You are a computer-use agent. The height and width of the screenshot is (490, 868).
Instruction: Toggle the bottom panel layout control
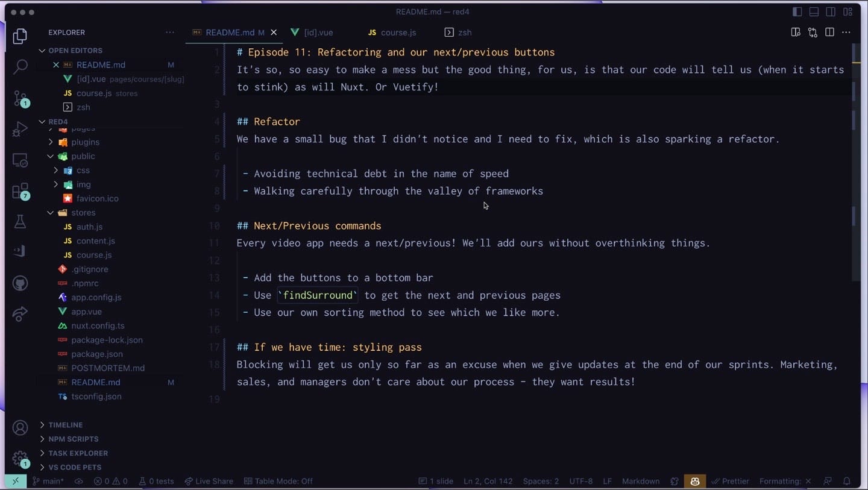(814, 11)
